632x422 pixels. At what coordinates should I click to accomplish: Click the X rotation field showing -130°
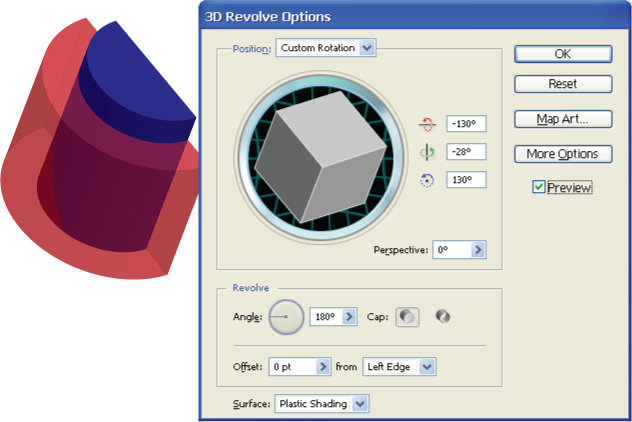(x=466, y=124)
